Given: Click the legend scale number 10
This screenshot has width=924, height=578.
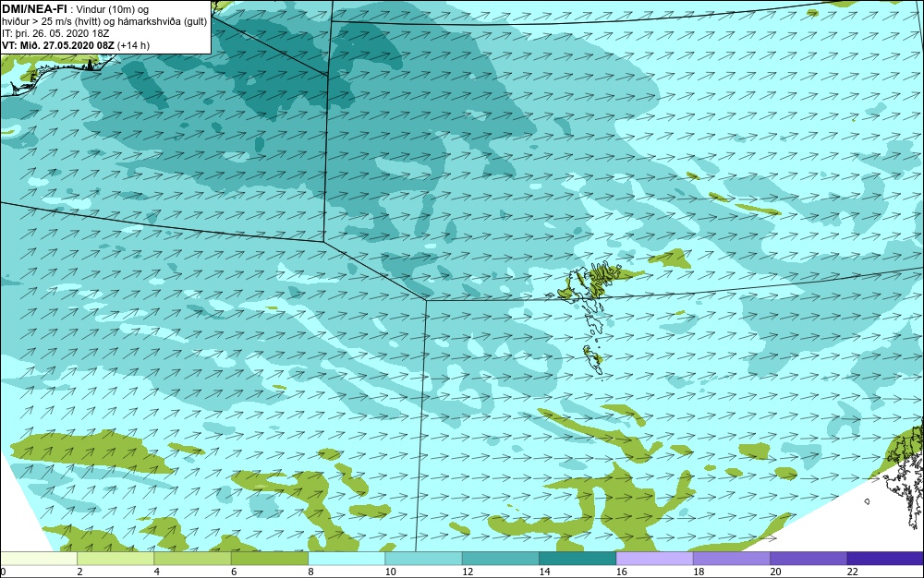Looking at the screenshot, I should (x=390, y=572).
